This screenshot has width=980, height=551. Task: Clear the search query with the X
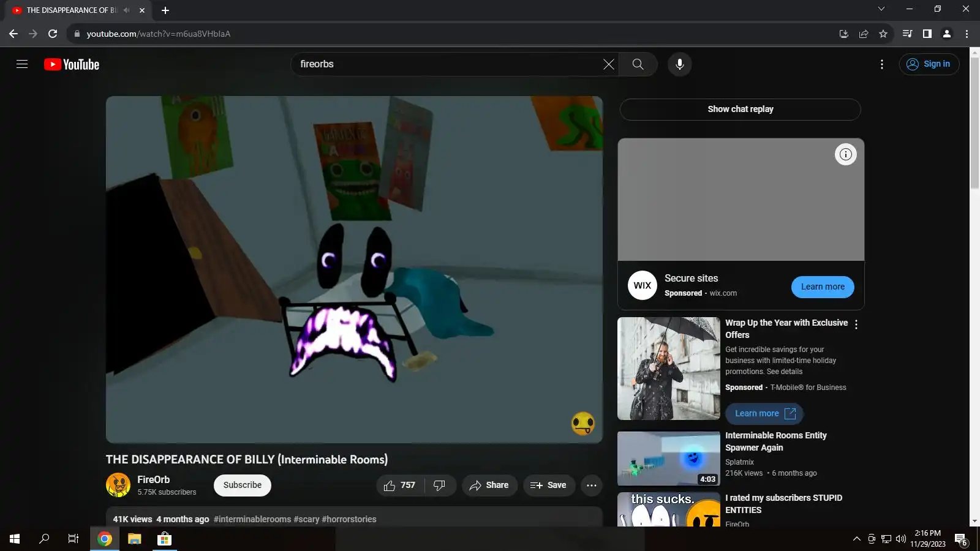click(608, 64)
